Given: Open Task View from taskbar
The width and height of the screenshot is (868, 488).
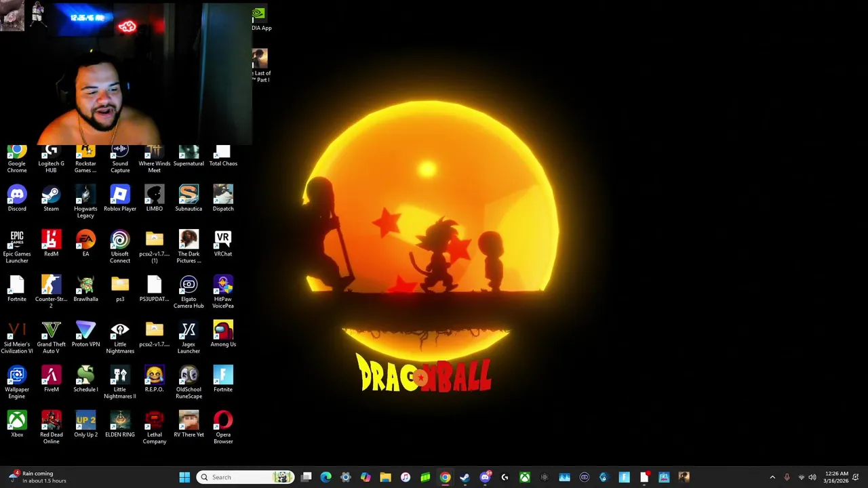Looking at the screenshot, I should (x=307, y=477).
